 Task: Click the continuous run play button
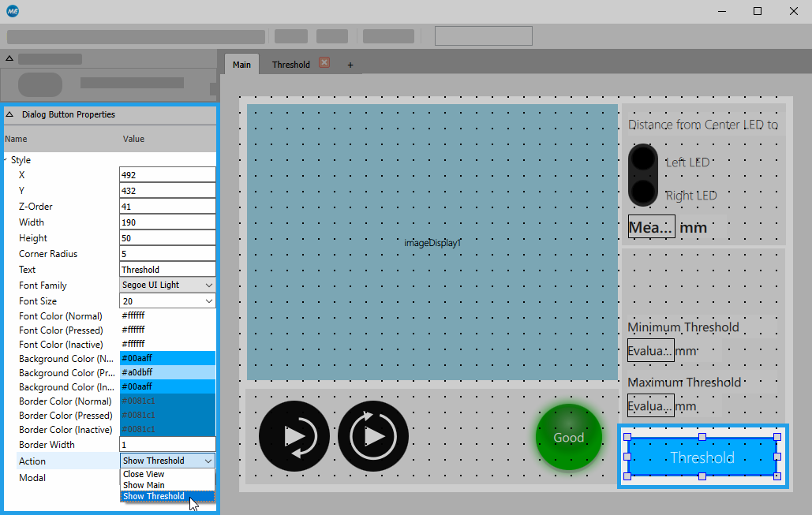373,435
